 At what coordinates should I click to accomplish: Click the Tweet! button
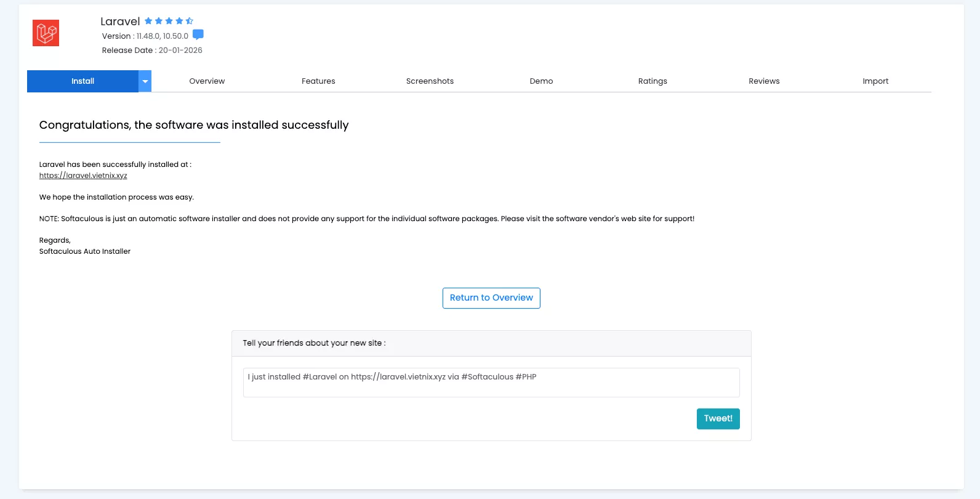click(x=718, y=418)
